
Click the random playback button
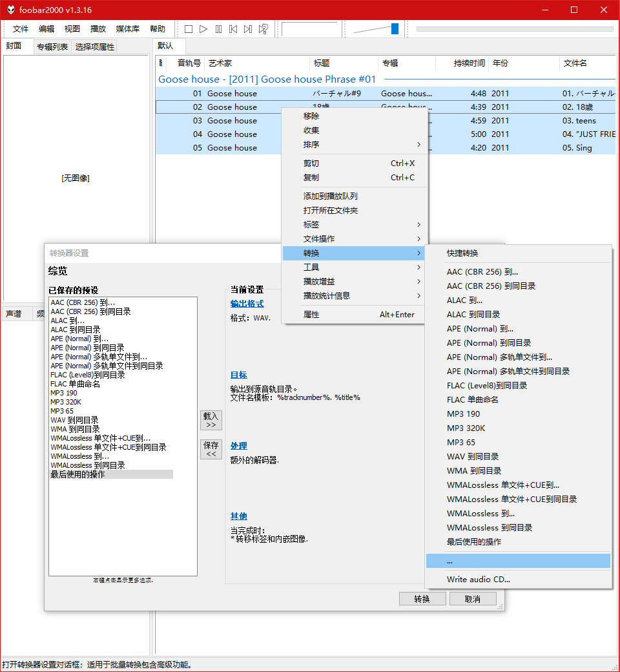263,29
